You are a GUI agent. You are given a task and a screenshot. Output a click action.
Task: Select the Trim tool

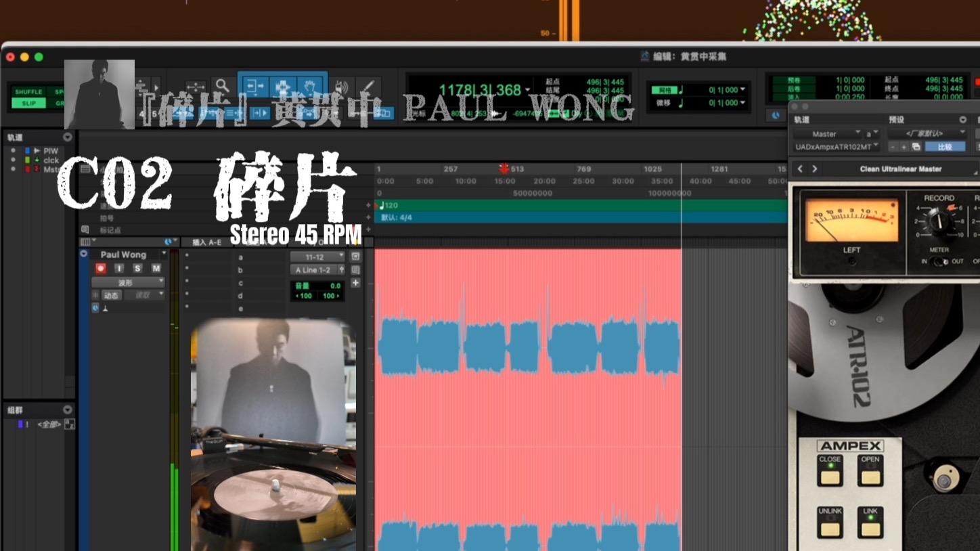coord(256,87)
